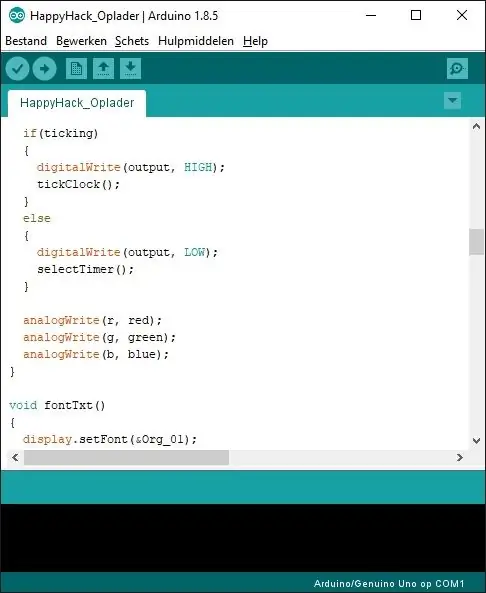Click the horizontal scrollbar thumb
This screenshot has height=593, width=486.
(x=126, y=458)
